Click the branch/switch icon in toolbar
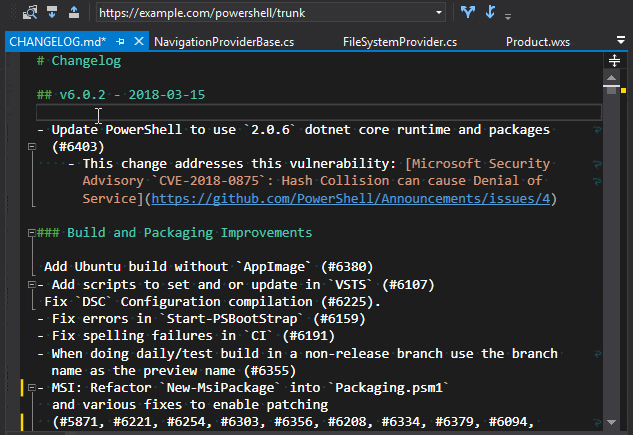This screenshot has height=435, width=633. coord(468,12)
